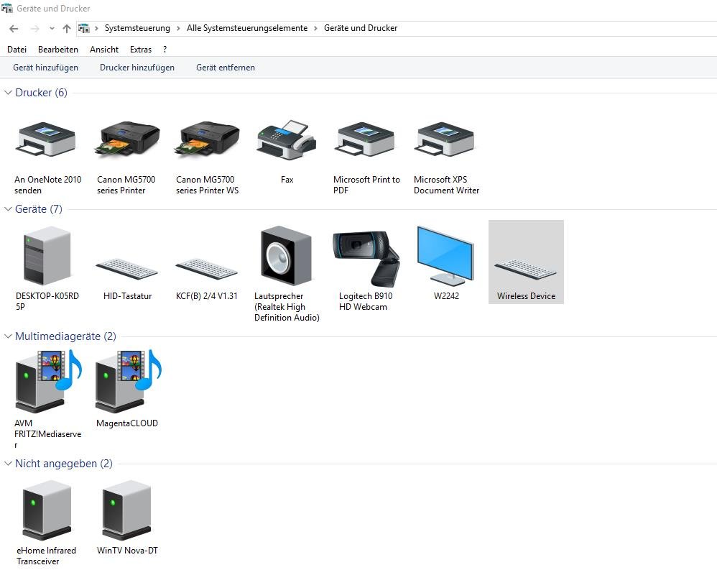The height and width of the screenshot is (588, 717).
Task: Click the control panel icon in address bar
Action: tap(84, 28)
